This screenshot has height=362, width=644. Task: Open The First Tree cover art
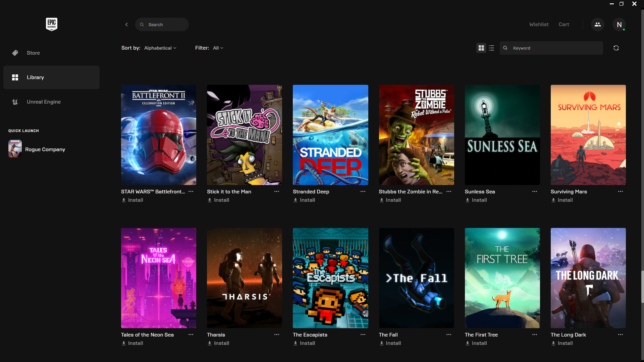coord(502,278)
